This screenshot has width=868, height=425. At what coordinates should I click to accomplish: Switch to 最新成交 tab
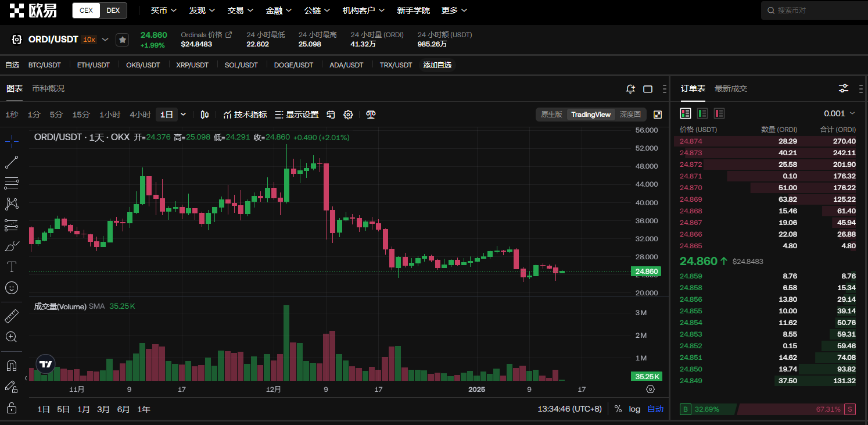[x=730, y=88]
